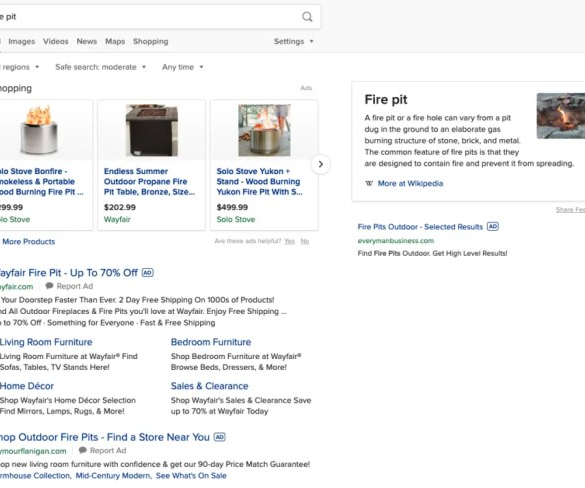Click AD badge beside Wayfair Fire Pit

tap(148, 273)
